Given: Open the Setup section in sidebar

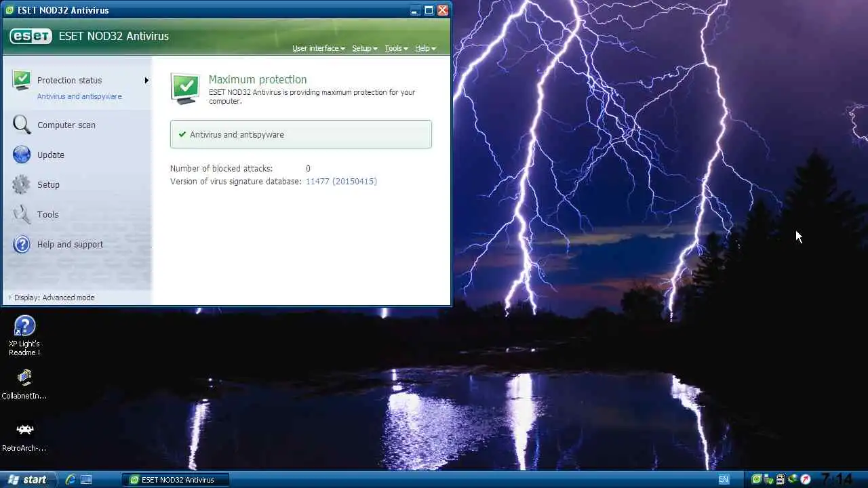Looking at the screenshot, I should (48, 184).
